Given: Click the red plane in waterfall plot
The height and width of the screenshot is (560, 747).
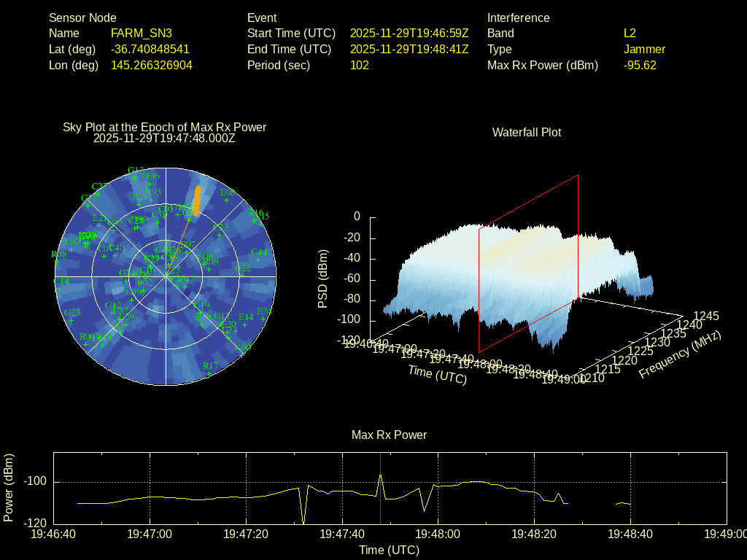Looking at the screenshot, I should (528, 262).
